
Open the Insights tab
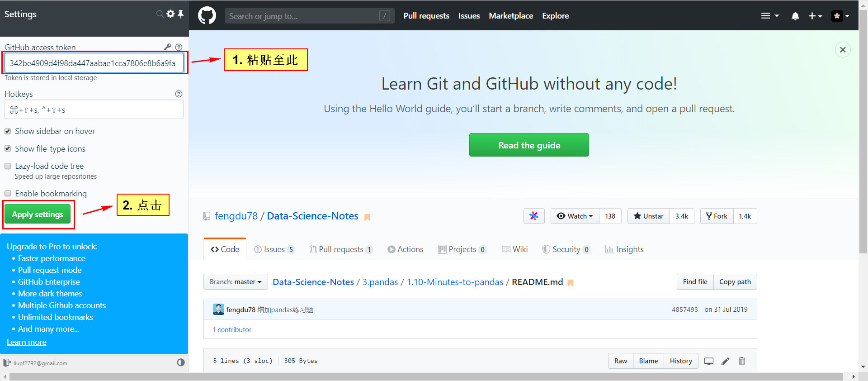point(624,249)
